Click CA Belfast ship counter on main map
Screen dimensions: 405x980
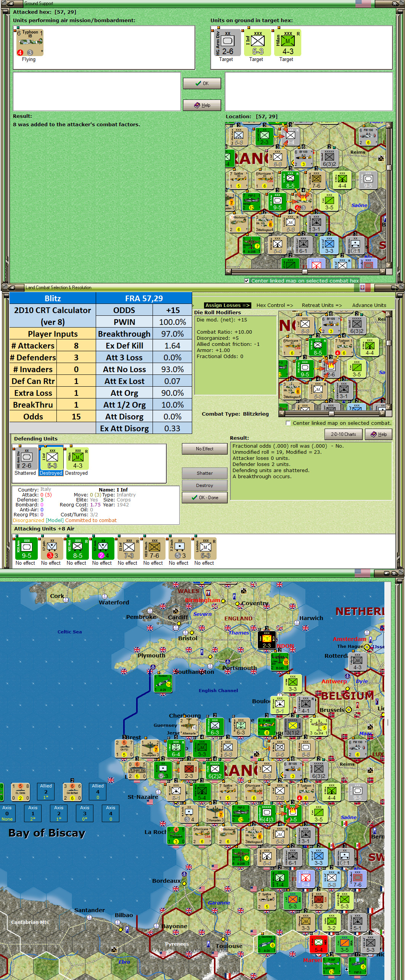click(72, 792)
